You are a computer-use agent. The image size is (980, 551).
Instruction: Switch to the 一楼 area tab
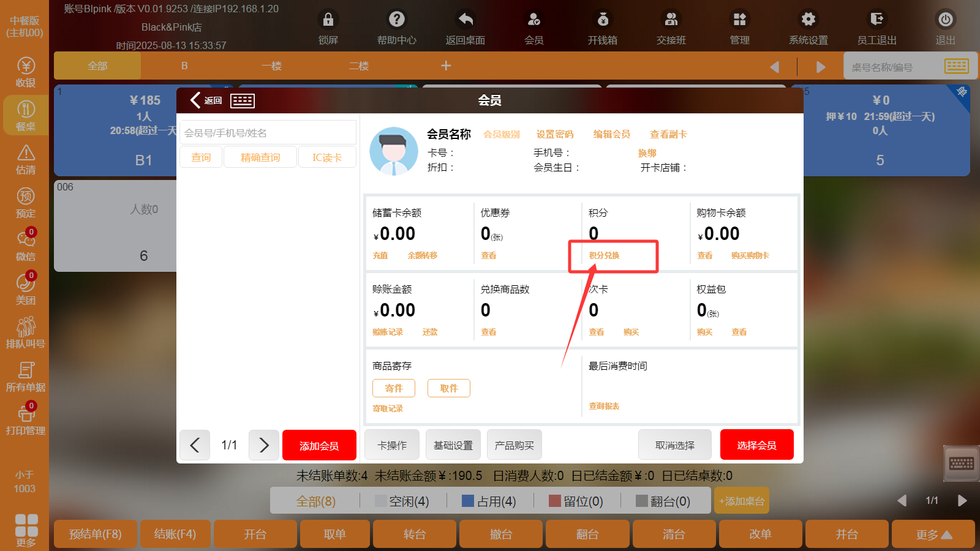[271, 66]
